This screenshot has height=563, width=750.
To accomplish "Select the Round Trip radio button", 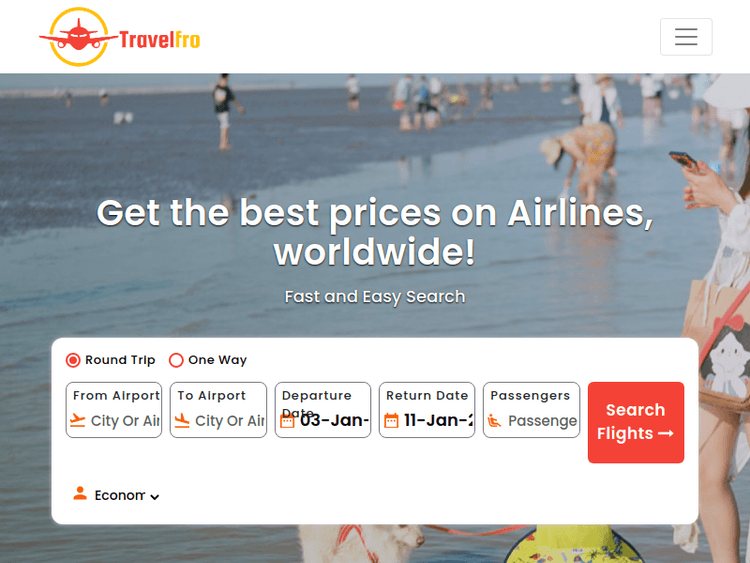I will [73, 360].
